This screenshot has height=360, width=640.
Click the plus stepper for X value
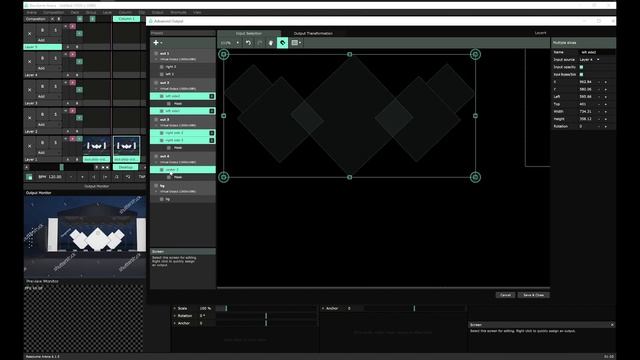[x=606, y=82]
